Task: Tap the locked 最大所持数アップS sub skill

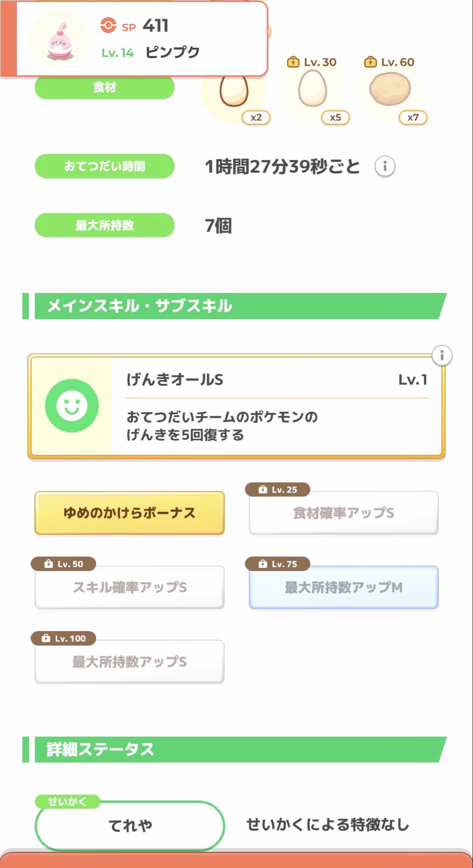Action: (x=129, y=661)
